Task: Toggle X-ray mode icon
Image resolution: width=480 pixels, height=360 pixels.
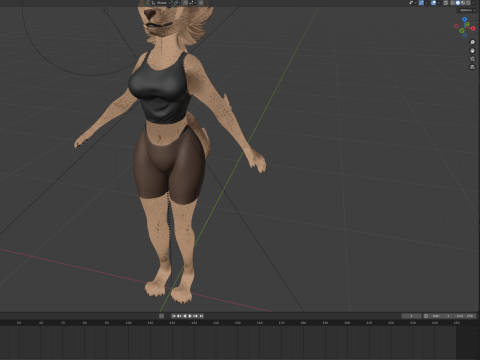Action: 446,3
